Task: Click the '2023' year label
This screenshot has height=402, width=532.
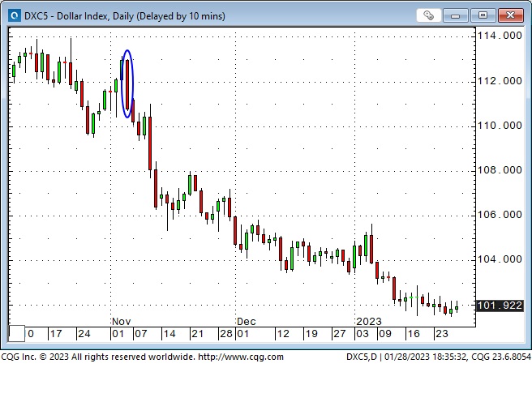Action: 369,321
